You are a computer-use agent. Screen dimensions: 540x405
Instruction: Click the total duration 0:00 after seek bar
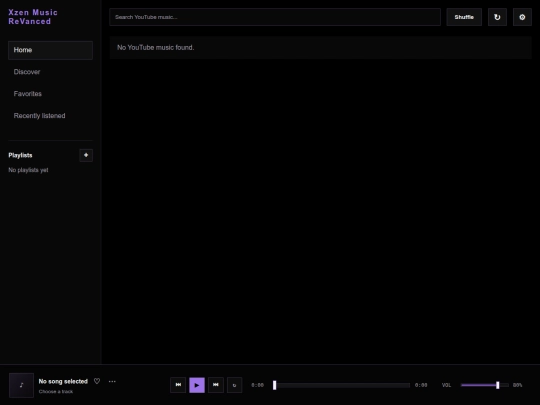pos(421,385)
